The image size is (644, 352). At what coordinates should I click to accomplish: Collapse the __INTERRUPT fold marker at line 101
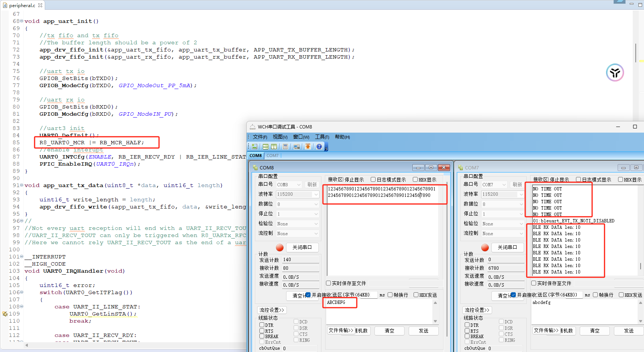(x=21, y=257)
